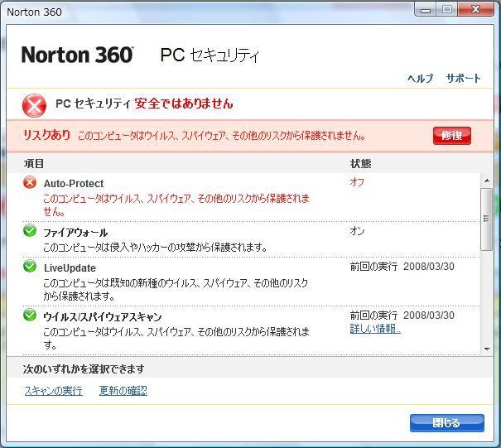Click the 項目 column header
This screenshot has height=448, width=501.
click(34, 164)
